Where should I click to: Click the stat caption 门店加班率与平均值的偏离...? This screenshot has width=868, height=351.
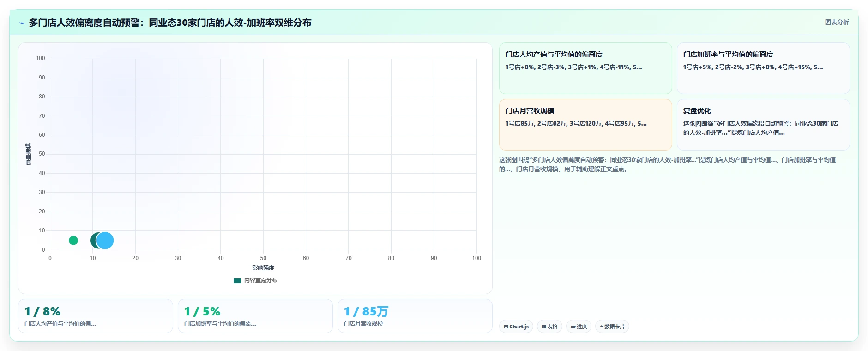pyautogui.click(x=220, y=324)
